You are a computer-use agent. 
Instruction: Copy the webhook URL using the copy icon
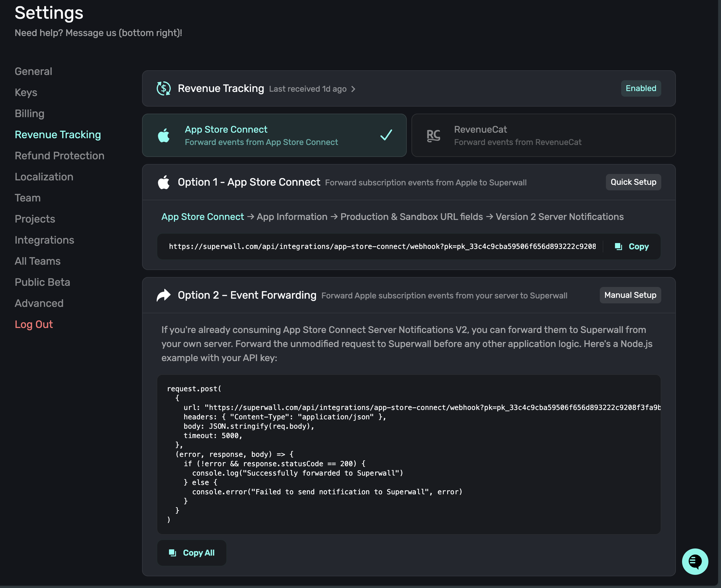pyautogui.click(x=618, y=246)
